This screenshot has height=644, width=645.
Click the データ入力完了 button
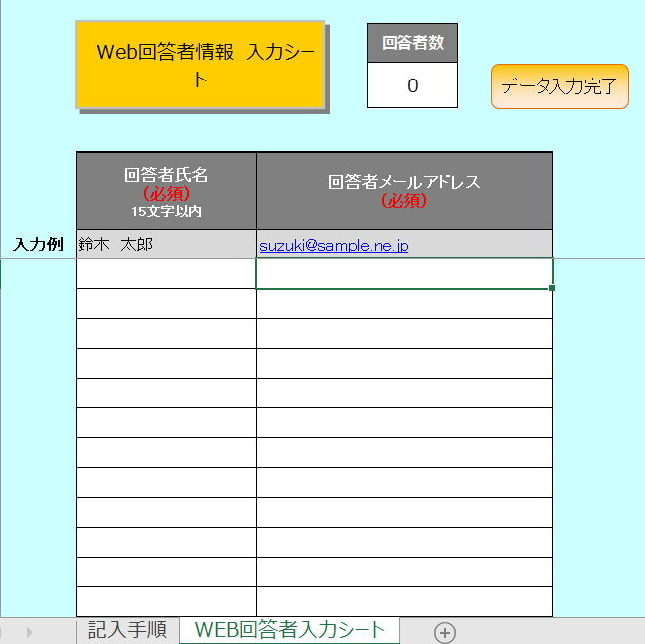click(x=560, y=86)
